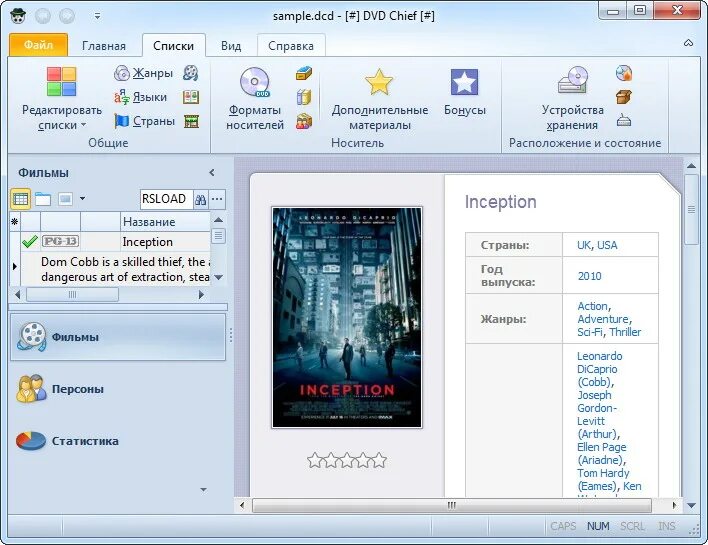The width and height of the screenshot is (708, 545).
Task: Click film list scroll down arrow
Action: pyautogui.click(x=219, y=277)
